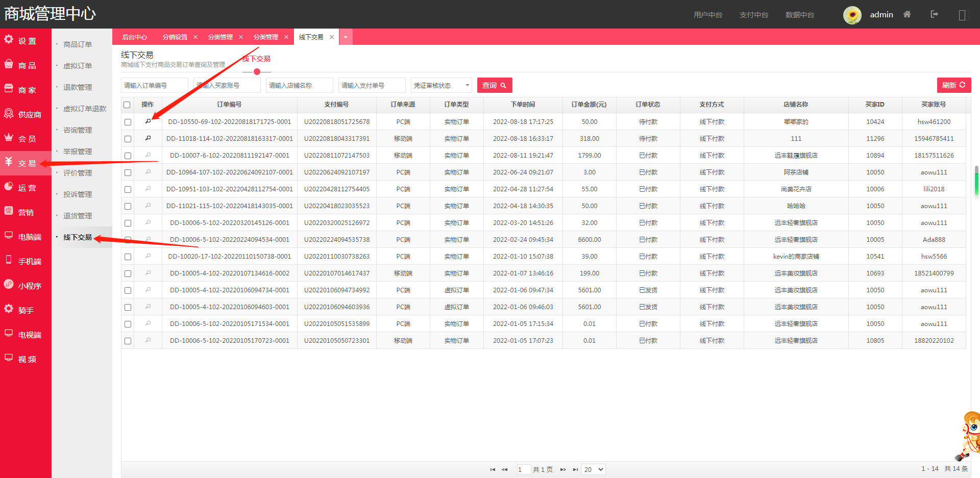Check the row for order DD-10020-17-102-20220110150738-0001
The image size is (980, 478).
pos(128,257)
